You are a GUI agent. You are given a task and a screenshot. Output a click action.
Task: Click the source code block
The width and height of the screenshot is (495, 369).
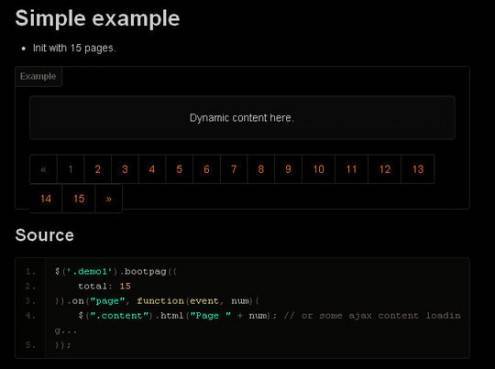(242, 308)
